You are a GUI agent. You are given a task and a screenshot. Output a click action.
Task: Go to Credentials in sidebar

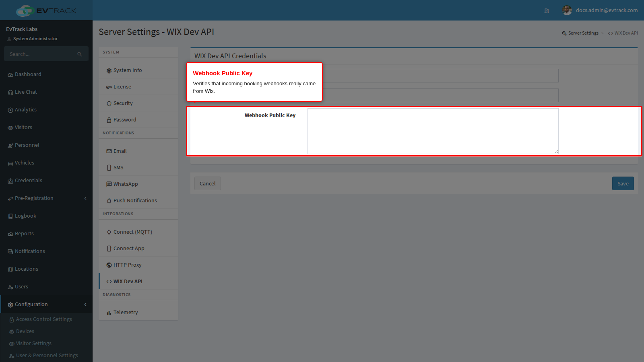coord(46,181)
